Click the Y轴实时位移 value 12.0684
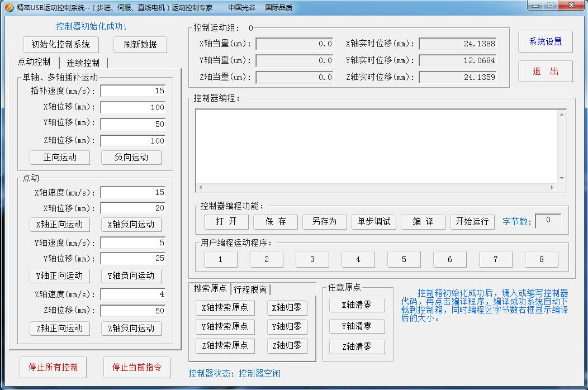The width and height of the screenshot is (588, 390). click(458, 61)
